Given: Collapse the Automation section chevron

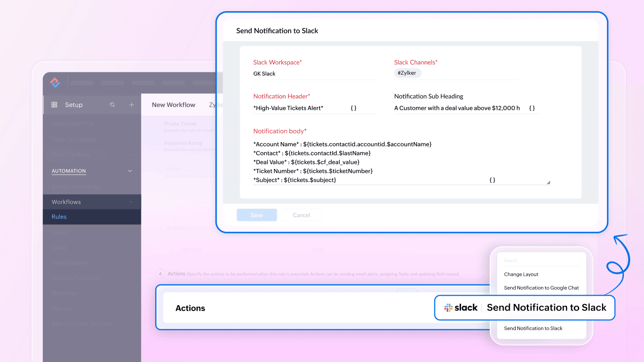Looking at the screenshot, I should pos(130,171).
